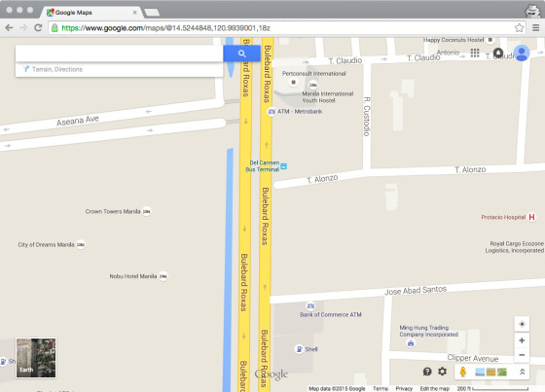This screenshot has height=392, width=545.
Task: Open the Google apps grid
Action: click(x=475, y=53)
